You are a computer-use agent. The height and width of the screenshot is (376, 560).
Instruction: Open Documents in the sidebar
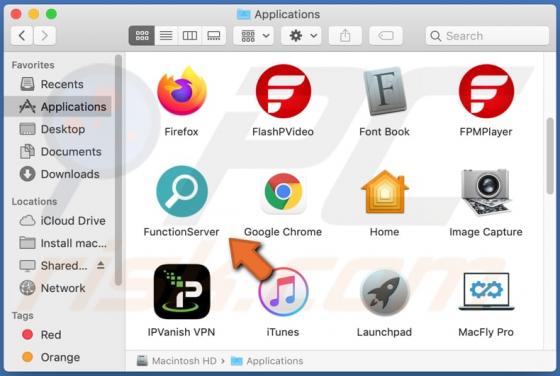pyautogui.click(x=59, y=151)
